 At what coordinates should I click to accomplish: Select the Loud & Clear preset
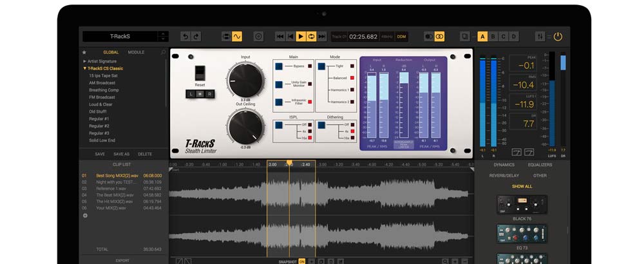100,104
